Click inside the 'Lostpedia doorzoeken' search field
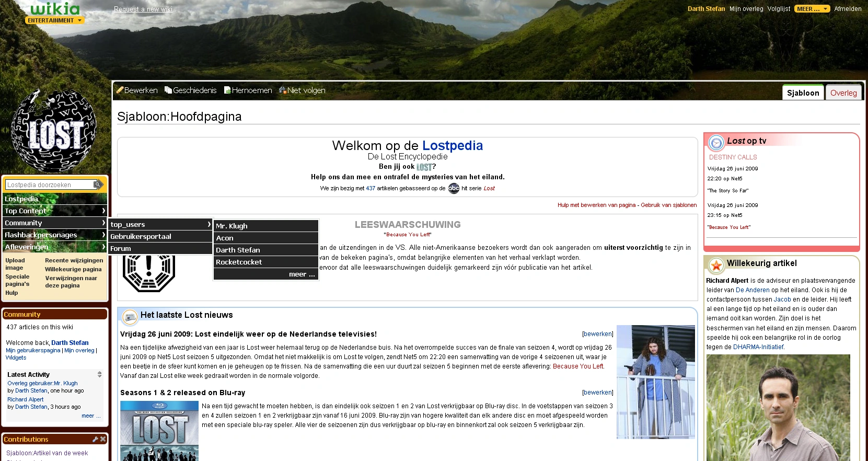Screen dimensions: 868x461 click(x=50, y=185)
